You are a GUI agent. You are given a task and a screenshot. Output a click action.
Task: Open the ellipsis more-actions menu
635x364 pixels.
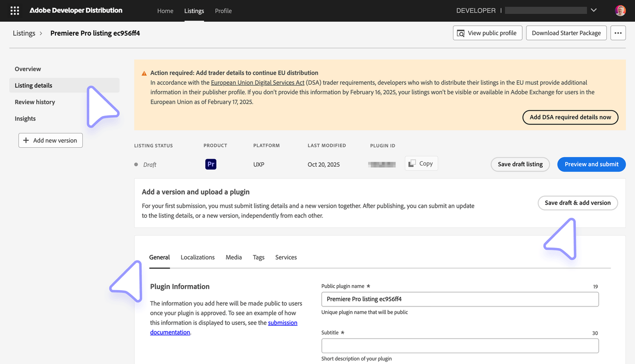click(x=618, y=33)
